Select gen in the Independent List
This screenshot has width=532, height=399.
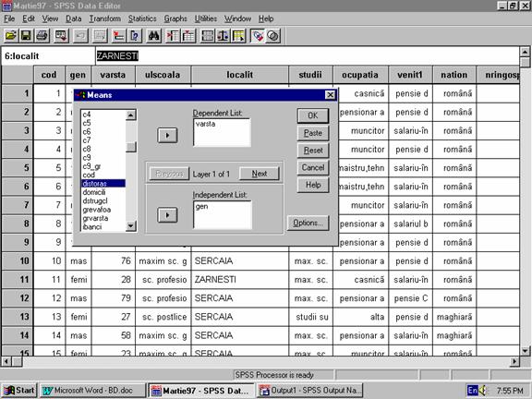(201, 206)
